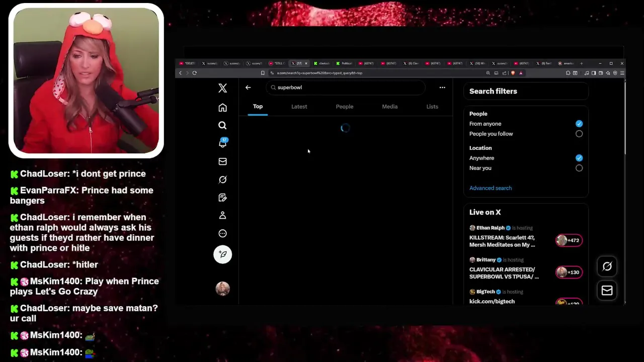Switch to the americ browser tab
644x362 pixels.
tap(566, 63)
